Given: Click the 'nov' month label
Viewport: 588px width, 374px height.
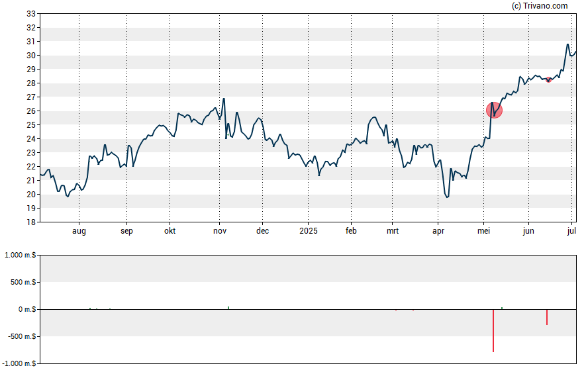Looking at the screenshot, I should (x=220, y=231).
